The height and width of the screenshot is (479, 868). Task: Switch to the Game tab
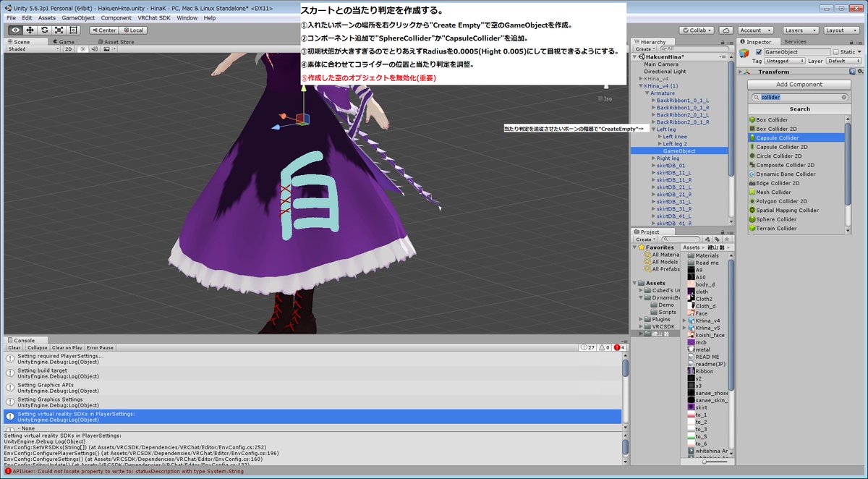64,42
